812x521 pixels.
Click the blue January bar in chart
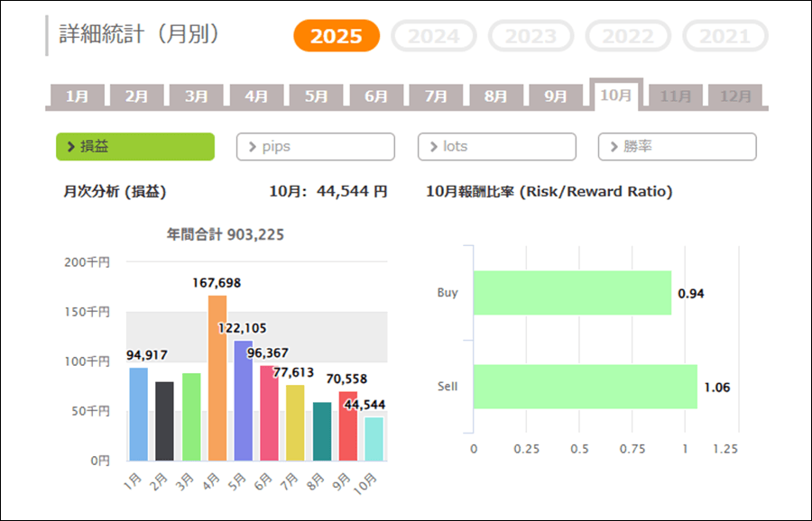[138, 415]
